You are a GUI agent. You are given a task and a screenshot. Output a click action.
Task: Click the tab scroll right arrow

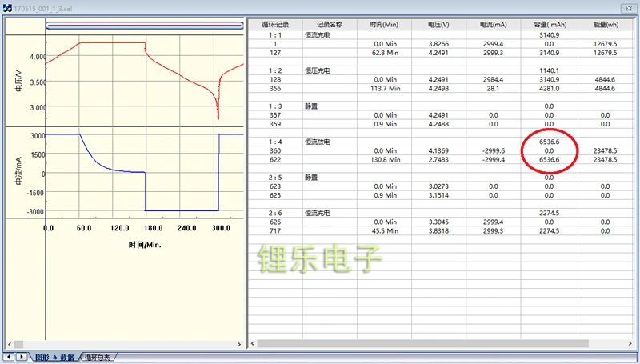pyautogui.click(x=22, y=357)
